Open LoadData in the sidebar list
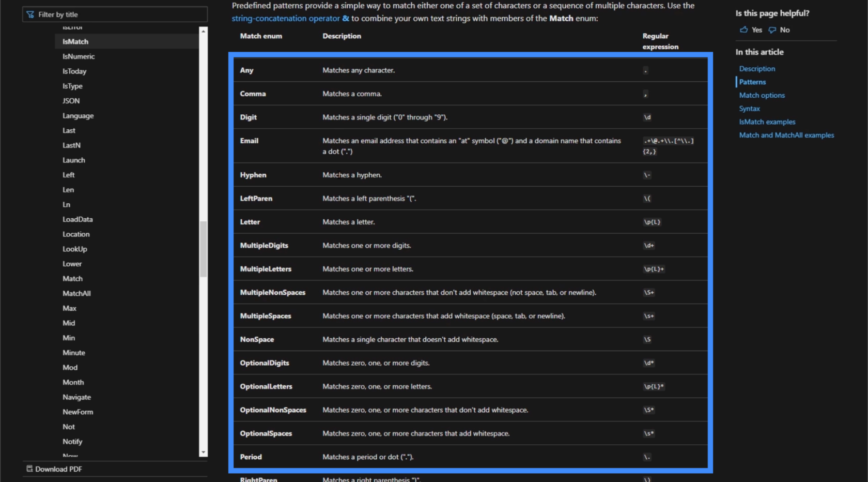 [x=78, y=219]
